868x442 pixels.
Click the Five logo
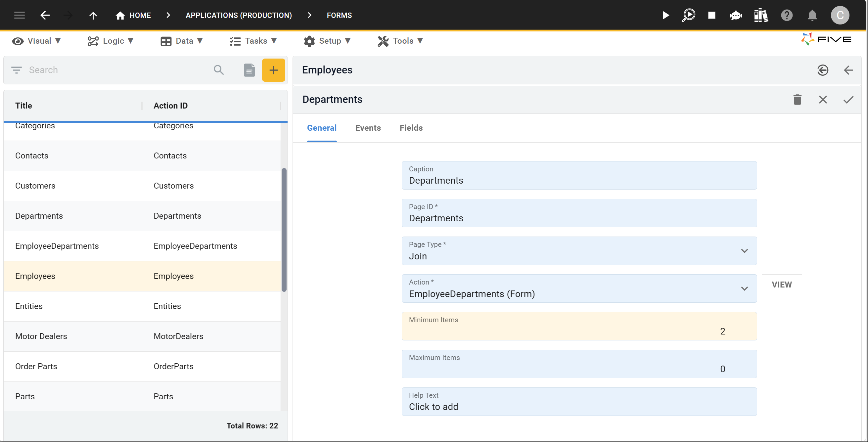point(826,39)
